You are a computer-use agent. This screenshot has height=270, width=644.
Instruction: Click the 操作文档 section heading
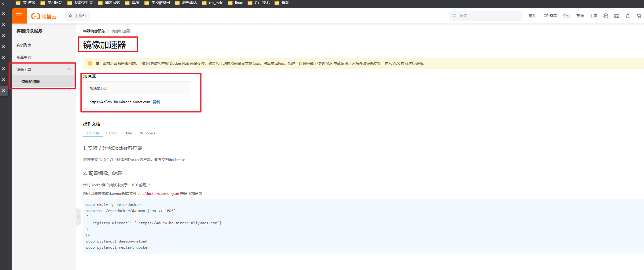coord(92,124)
